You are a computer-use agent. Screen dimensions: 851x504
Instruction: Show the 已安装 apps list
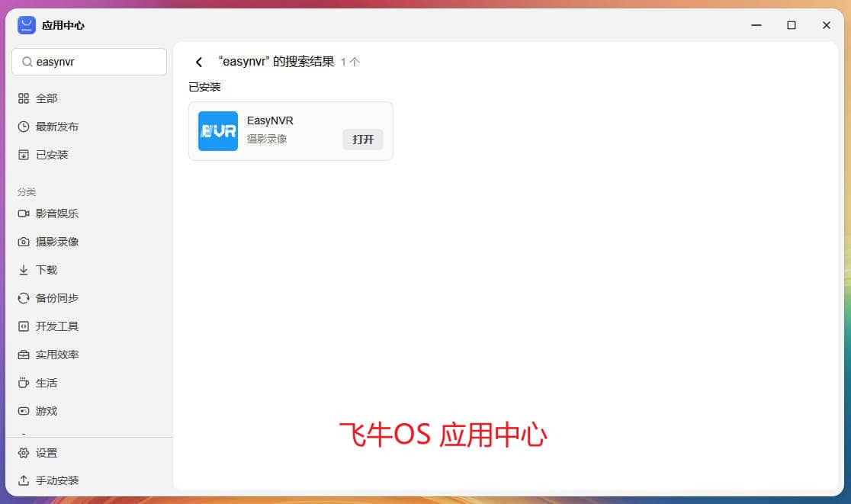(52, 155)
